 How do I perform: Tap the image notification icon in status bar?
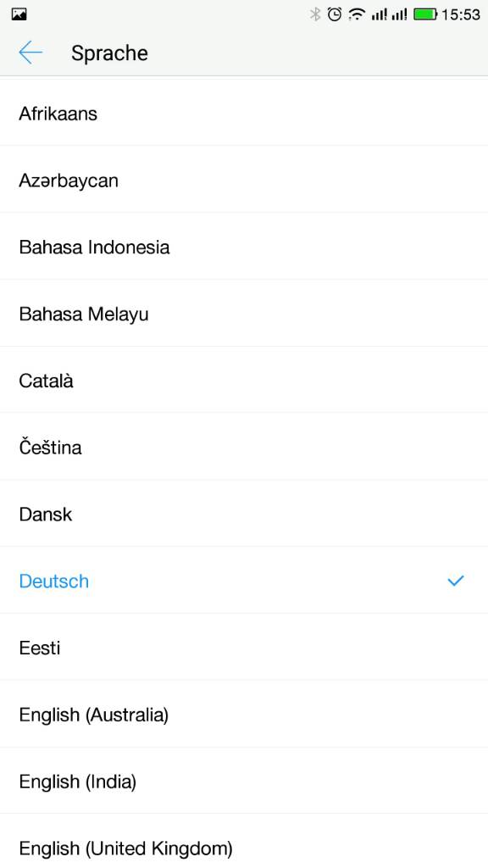(19, 14)
